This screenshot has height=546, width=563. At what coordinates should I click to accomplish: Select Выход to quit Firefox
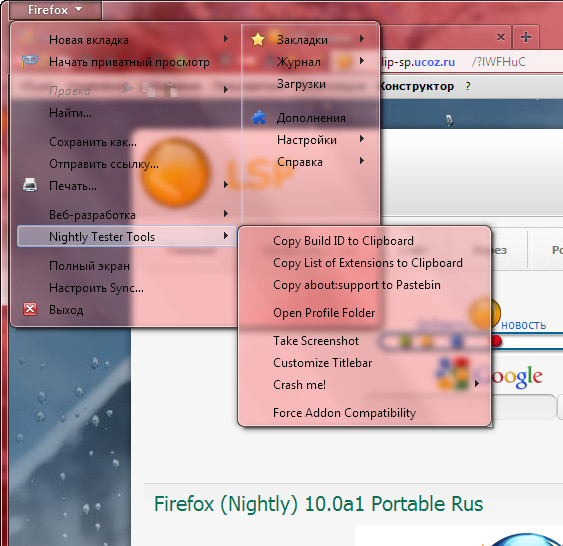[66, 310]
